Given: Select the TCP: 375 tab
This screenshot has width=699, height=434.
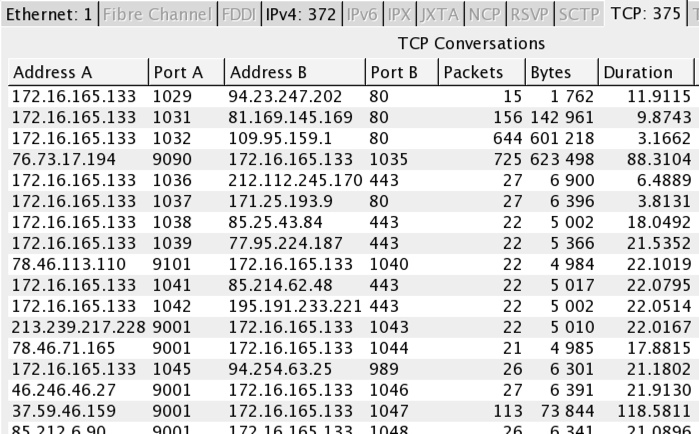Looking at the screenshot, I should pos(645,15).
